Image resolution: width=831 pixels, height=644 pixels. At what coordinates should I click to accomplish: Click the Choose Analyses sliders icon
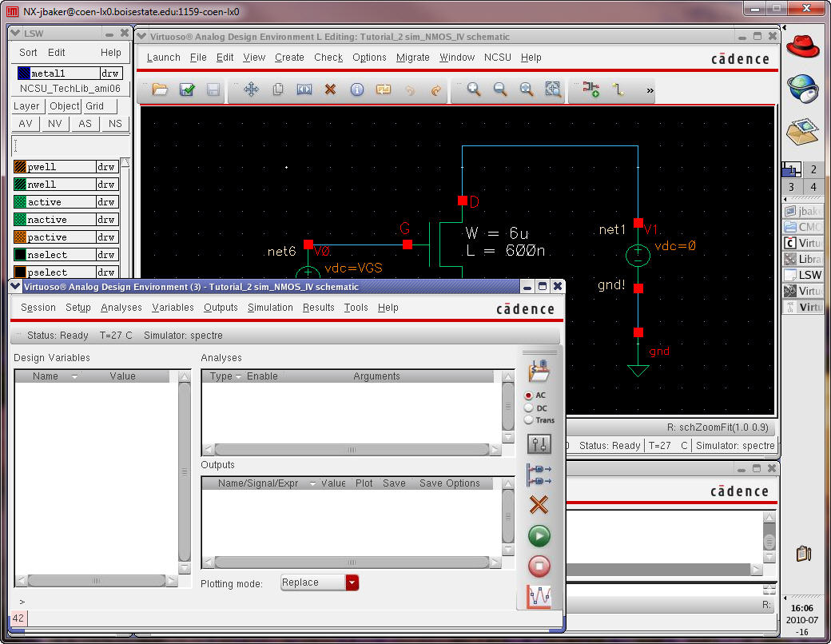539,444
